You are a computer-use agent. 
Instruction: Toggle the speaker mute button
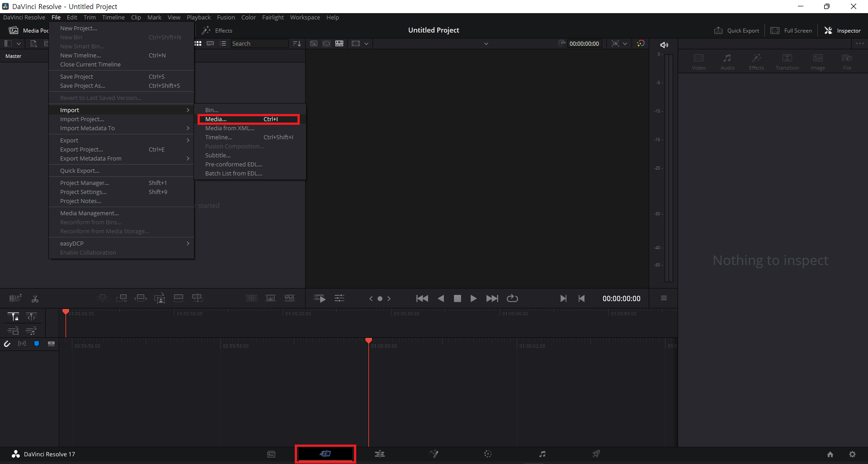pos(664,45)
